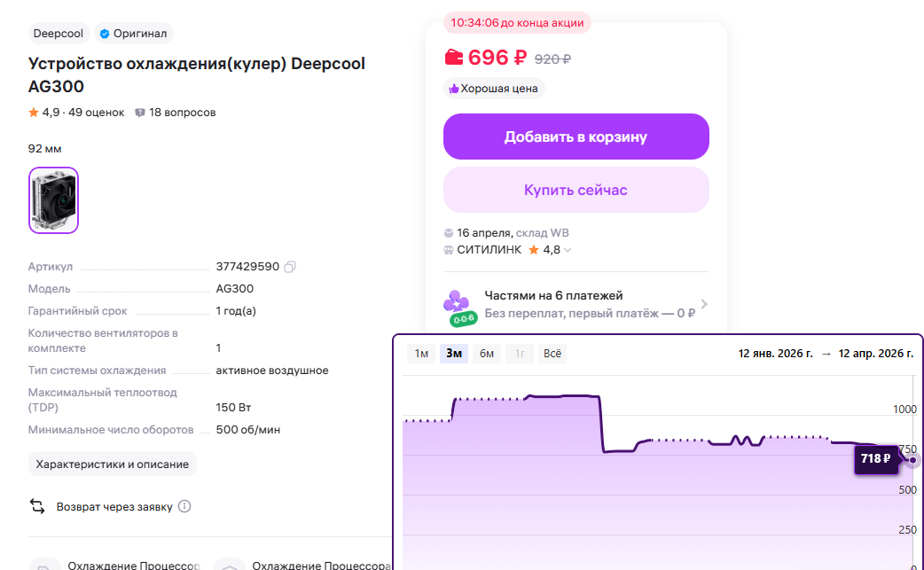The height and width of the screenshot is (570, 924).
Task: Open installment payment details arrow
Action: (x=704, y=304)
